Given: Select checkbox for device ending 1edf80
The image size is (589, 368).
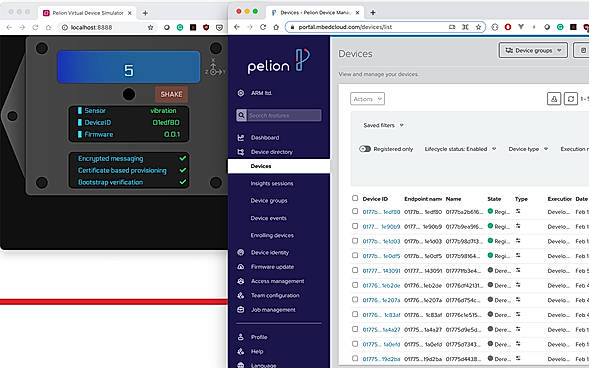Looking at the screenshot, I should [355, 211].
